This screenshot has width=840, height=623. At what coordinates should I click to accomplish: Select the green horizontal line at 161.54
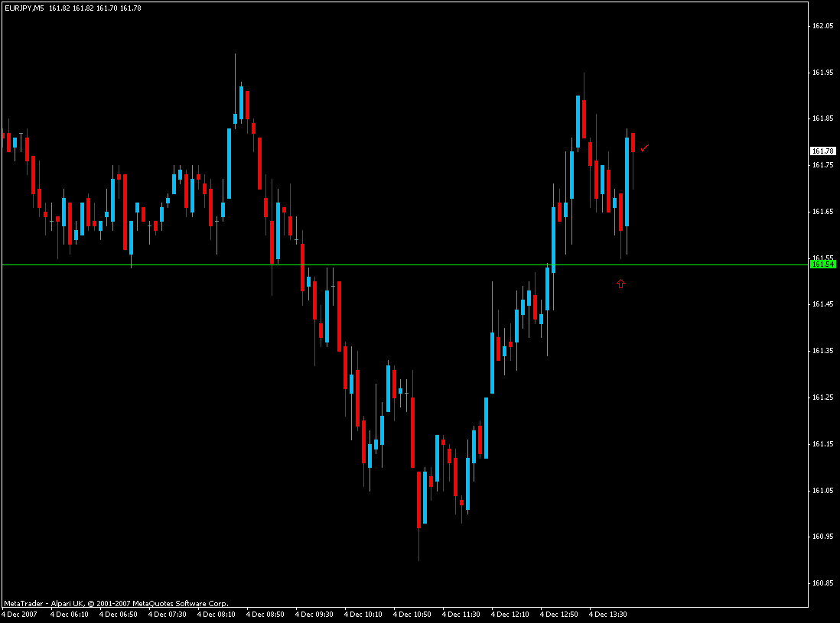click(x=405, y=265)
